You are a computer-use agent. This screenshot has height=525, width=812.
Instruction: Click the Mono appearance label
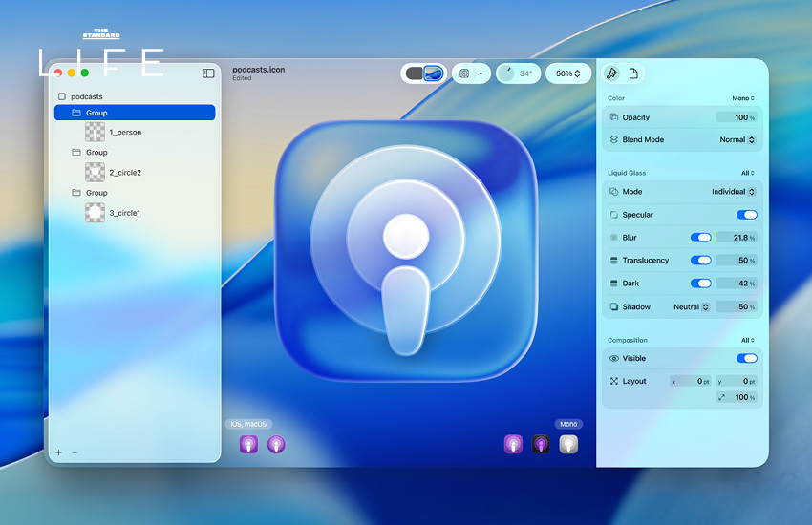pos(568,424)
